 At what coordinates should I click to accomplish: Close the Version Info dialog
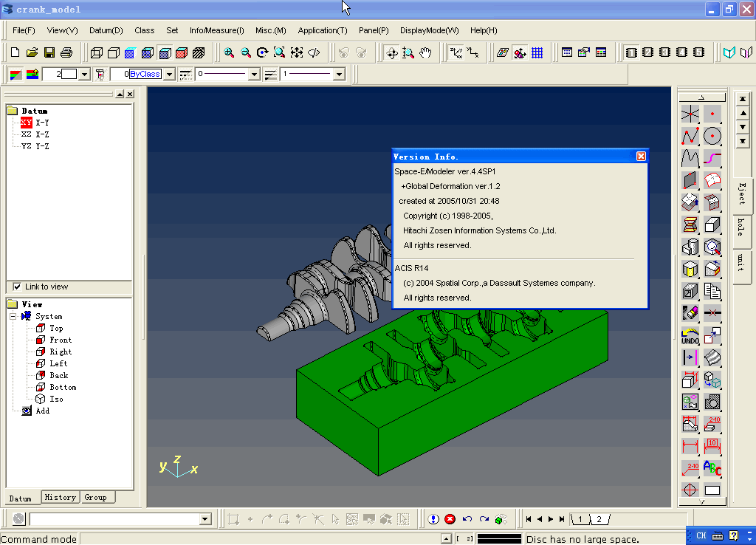641,157
